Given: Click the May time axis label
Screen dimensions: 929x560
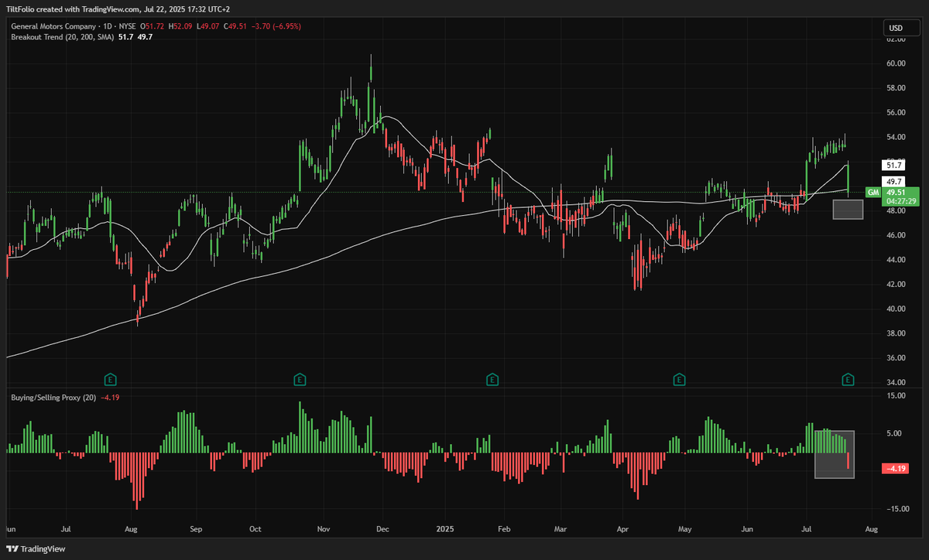Looking at the screenshot, I should coord(684,531).
